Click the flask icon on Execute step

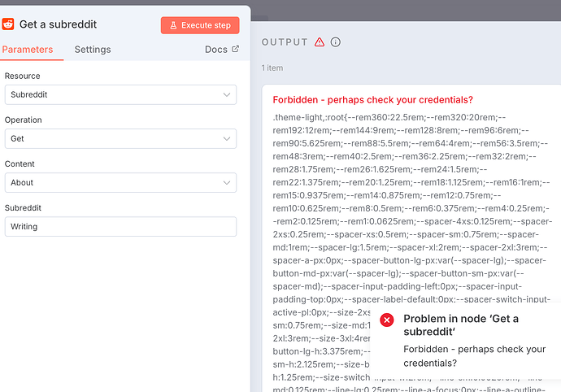point(172,25)
